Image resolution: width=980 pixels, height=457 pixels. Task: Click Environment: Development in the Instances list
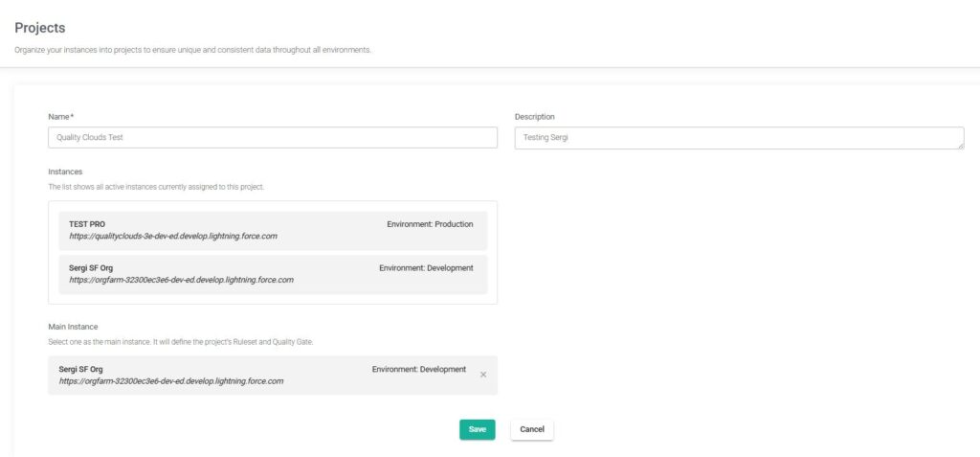click(x=426, y=268)
